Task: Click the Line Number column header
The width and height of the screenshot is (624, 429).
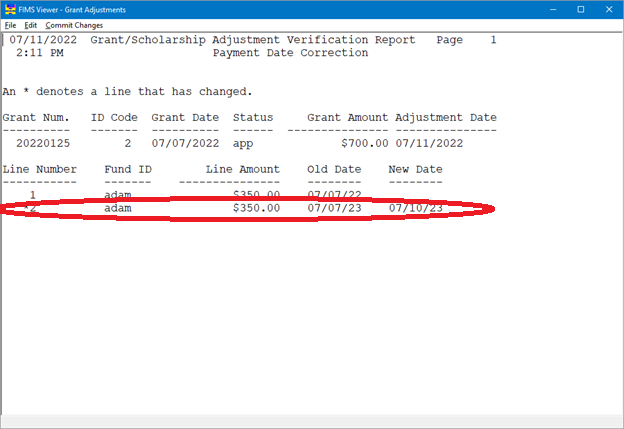Action: 39,170
